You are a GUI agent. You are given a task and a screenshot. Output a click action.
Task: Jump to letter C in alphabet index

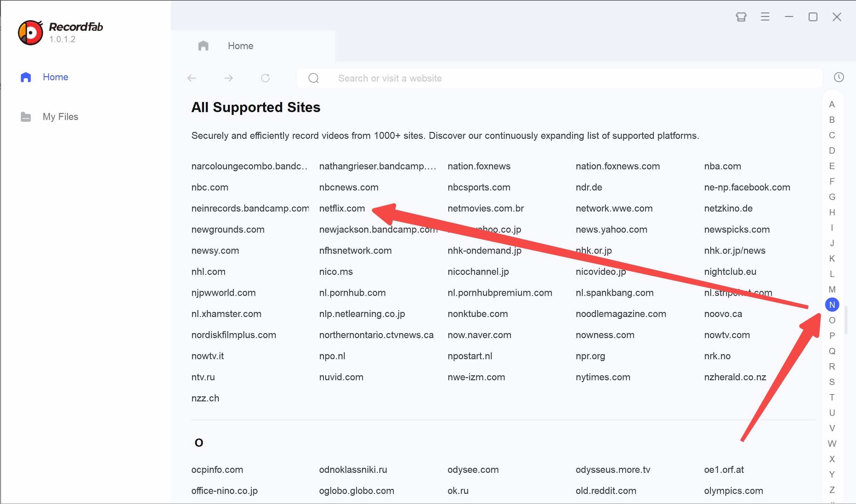point(832,135)
